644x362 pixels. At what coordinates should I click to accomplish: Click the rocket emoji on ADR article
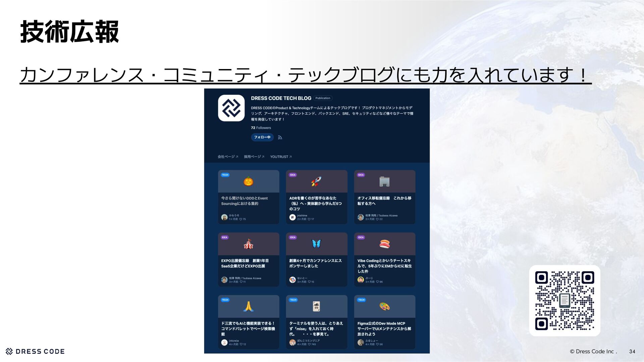(316, 182)
